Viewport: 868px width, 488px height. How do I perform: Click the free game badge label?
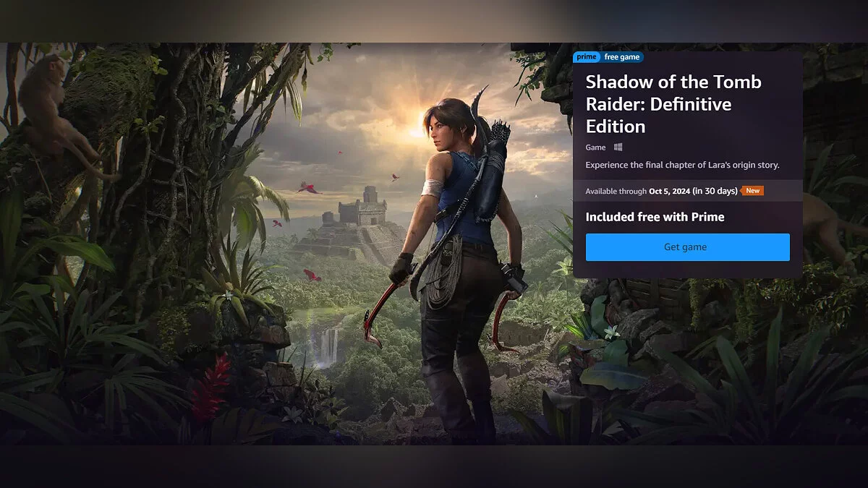[x=621, y=57]
